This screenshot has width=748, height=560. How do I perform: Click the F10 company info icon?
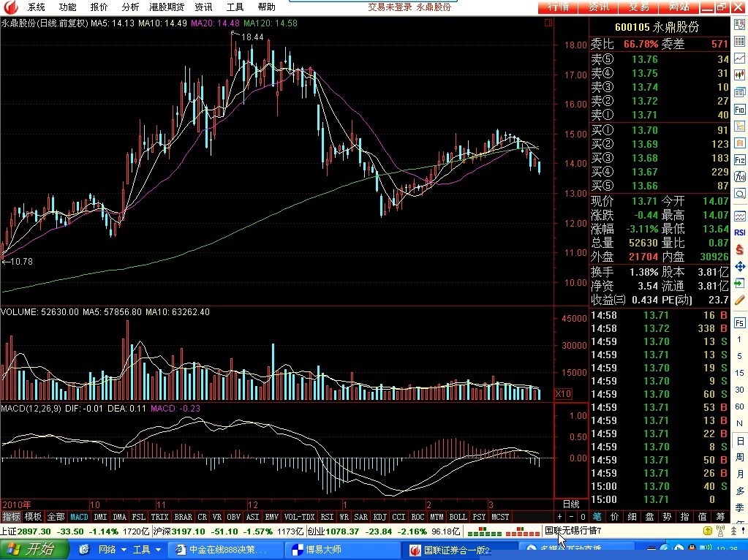point(740,109)
